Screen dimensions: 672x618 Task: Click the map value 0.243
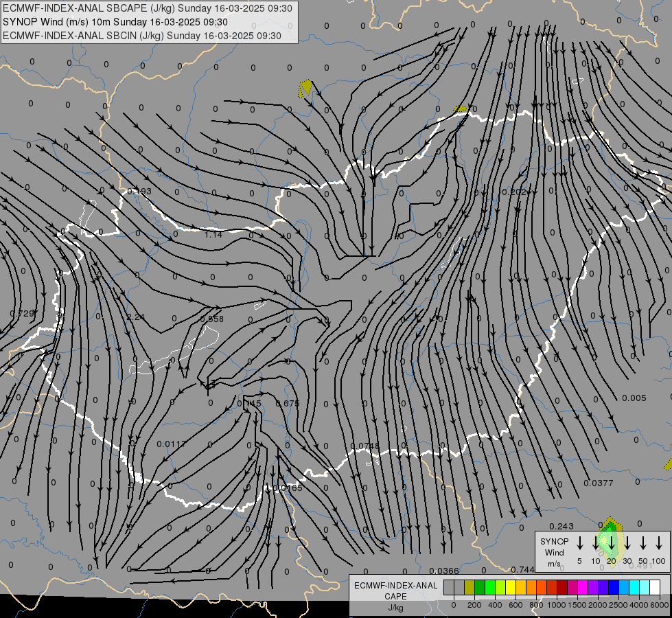pos(561,526)
